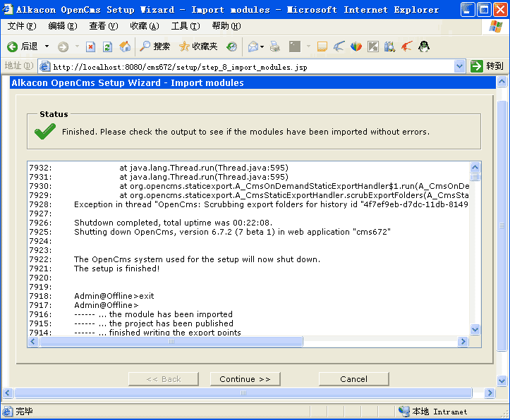The height and width of the screenshot is (420, 510).
Task: Click the page scroll down arrow
Action: tap(502, 381)
